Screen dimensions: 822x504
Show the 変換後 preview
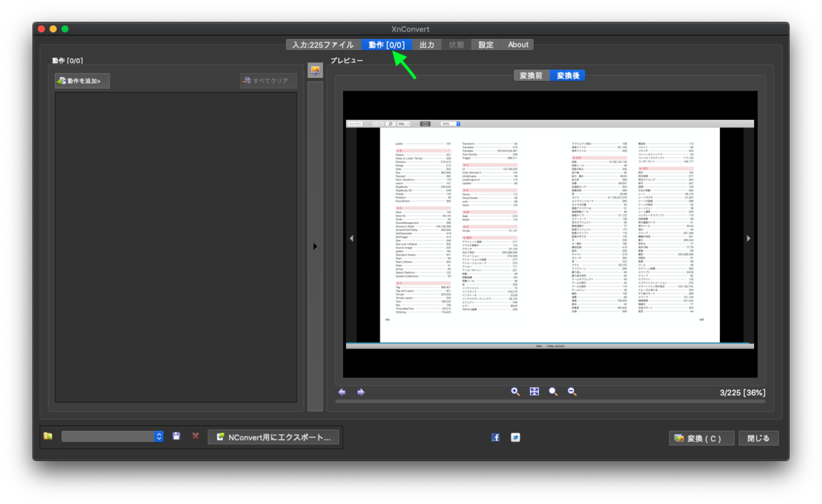pyautogui.click(x=568, y=75)
